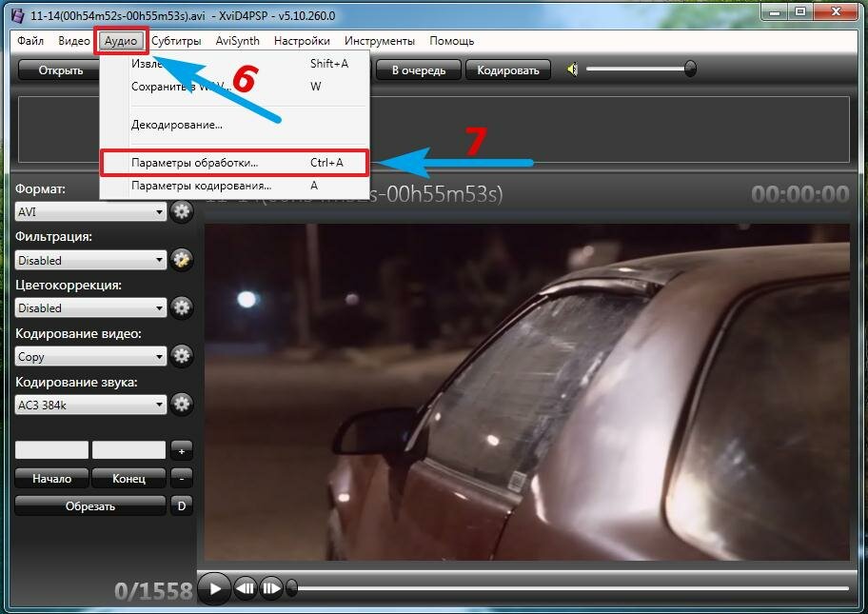Screen dimensions: 868x614
Task: Click the volume slider handle
Action: [690, 69]
